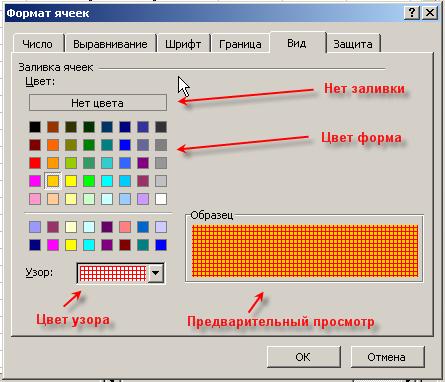Pick the pale pink swatch in pastel row
This screenshot has height=382, width=445.
coord(35,199)
